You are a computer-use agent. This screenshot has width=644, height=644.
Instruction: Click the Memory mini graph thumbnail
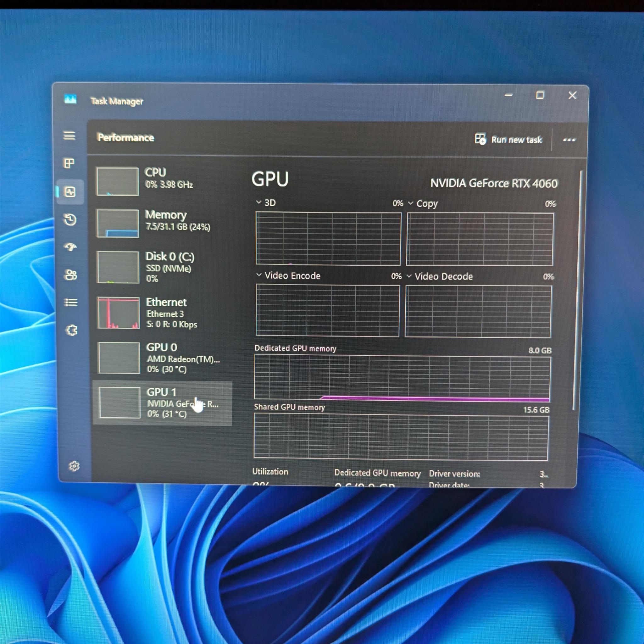coord(118,223)
